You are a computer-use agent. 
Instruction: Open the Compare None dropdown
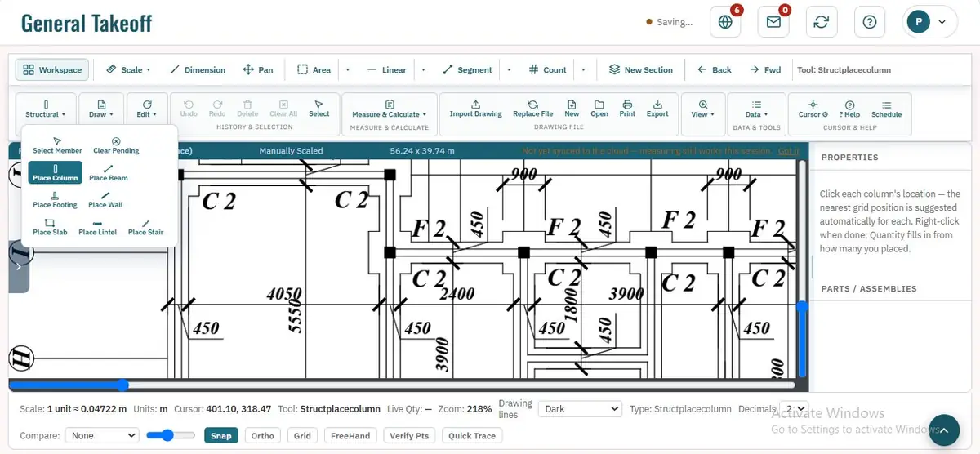point(102,436)
